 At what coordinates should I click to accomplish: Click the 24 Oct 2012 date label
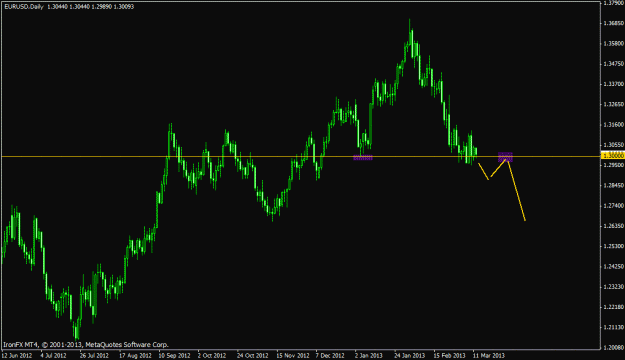point(253,355)
